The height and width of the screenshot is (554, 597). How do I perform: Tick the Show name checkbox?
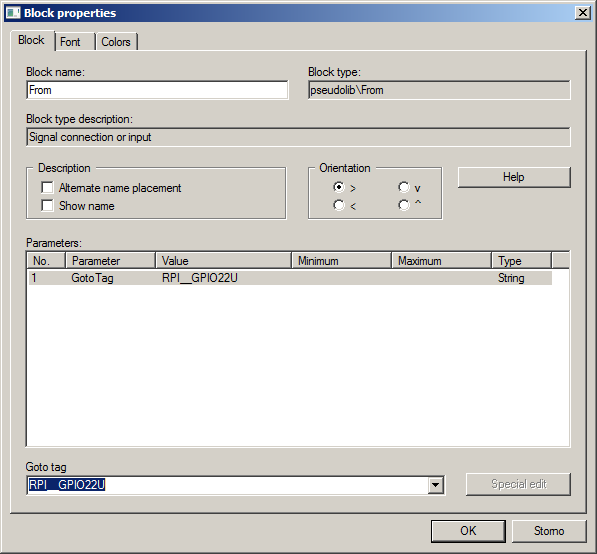click(47, 206)
